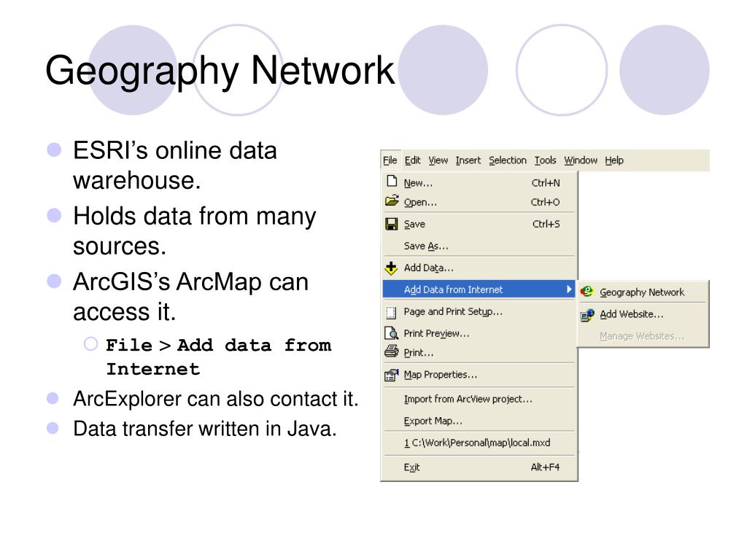Select Geography Network in the submenu
The height and width of the screenshot is (560, 747).
point(642,292)
